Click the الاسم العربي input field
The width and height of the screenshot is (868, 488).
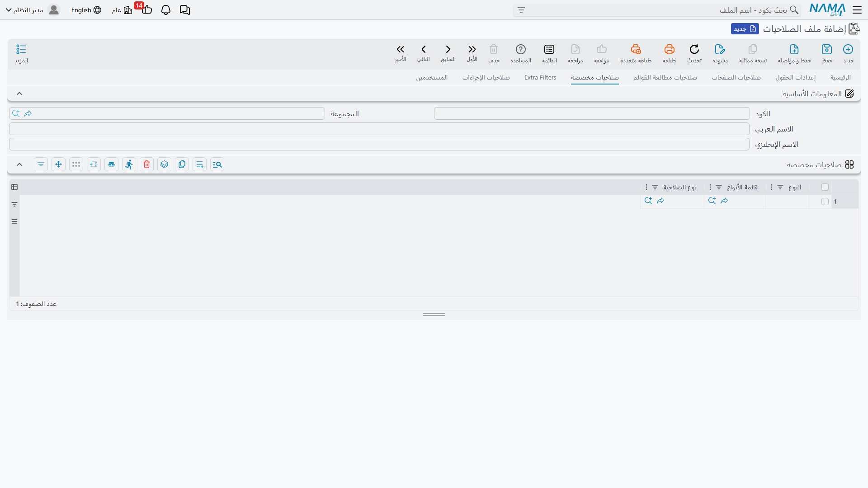pyautogui.click(x=379, y=129)
